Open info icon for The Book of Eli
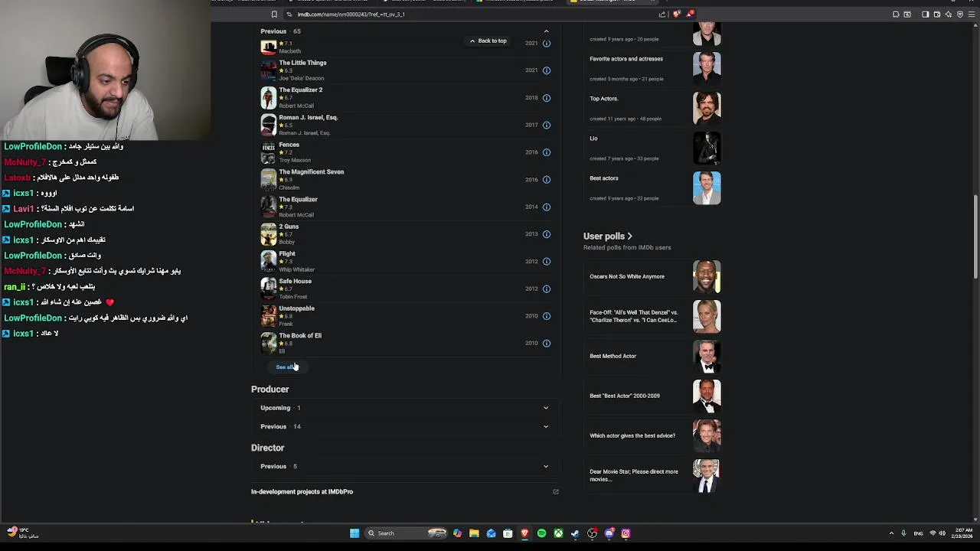 [x=547, y=343]
